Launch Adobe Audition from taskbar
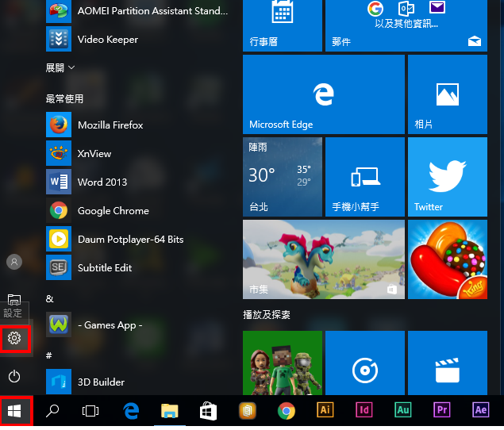Viewport: 504px width, 430px height. (x=403, y=409)
